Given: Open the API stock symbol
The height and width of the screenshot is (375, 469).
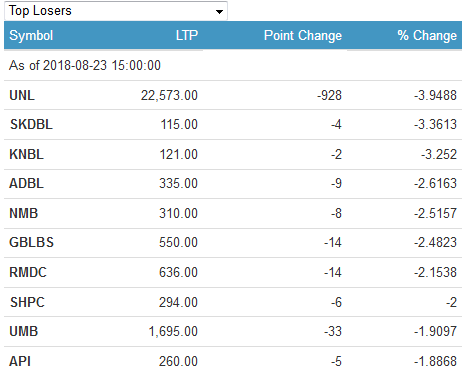Looking at the screenshot, I should click(x=20, y=361).
